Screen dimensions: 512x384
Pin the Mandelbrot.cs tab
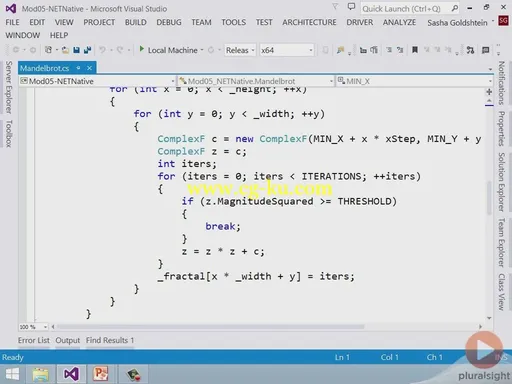[78, 68]
